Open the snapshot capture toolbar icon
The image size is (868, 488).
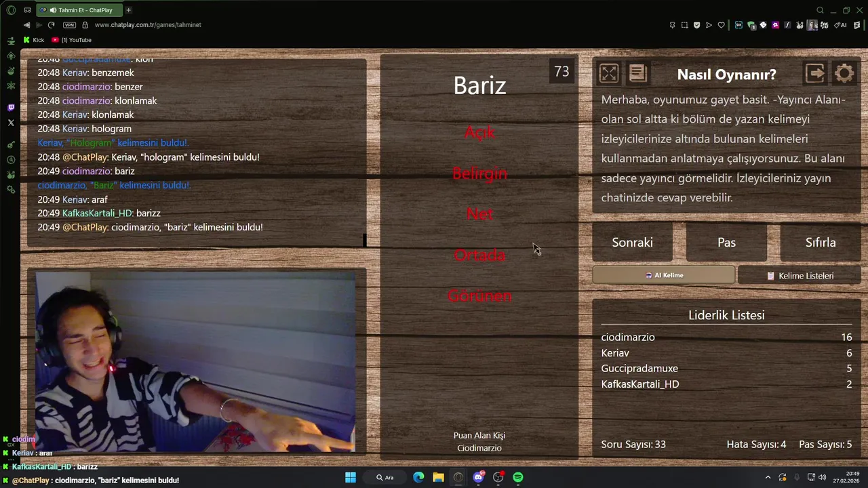point(684,25)
